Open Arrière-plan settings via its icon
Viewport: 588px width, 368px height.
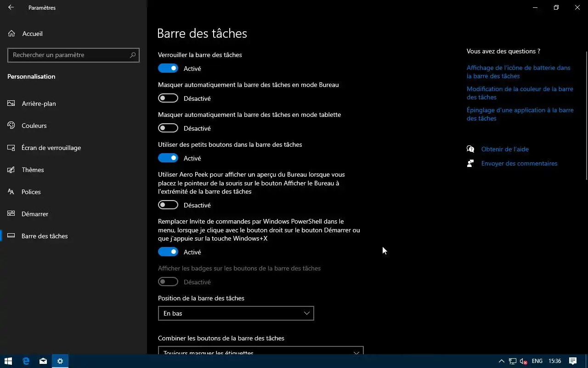point(11,103)
